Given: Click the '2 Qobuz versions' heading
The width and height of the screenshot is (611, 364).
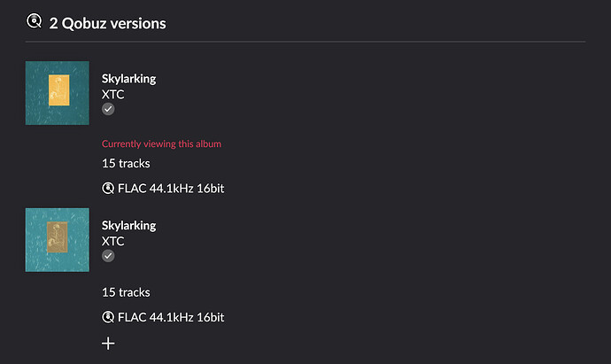Looking at the screenshot, I should pos(107,23).
